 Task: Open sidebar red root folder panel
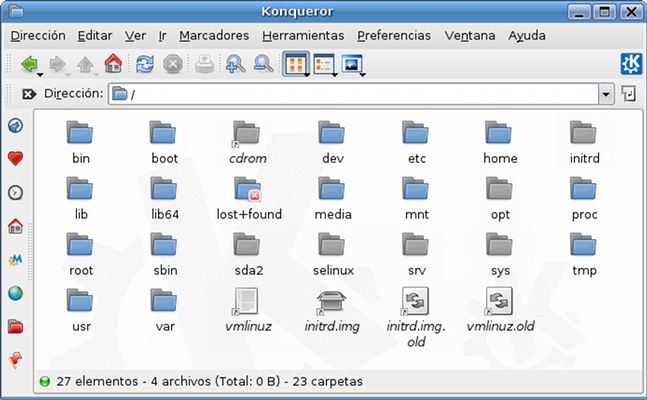pos(16,327)
